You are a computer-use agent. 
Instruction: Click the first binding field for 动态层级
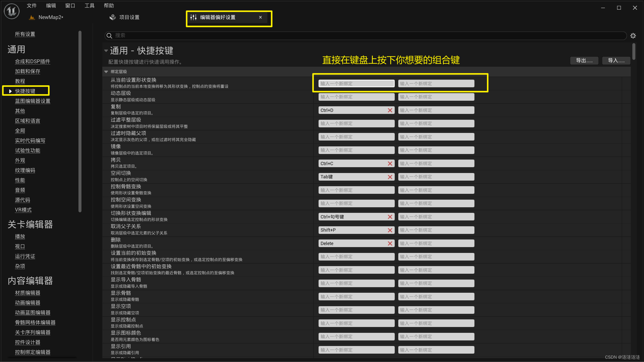click(x=356, y=97)
